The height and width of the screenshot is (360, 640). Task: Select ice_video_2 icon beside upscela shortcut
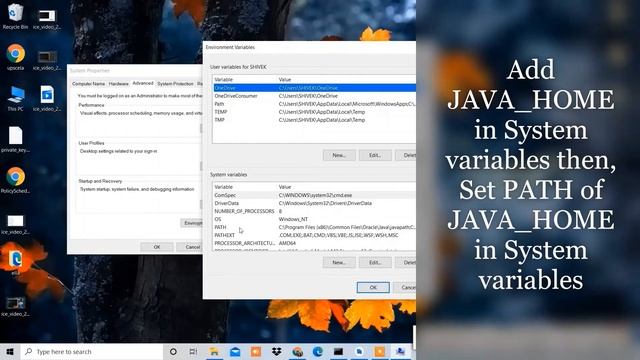pyautogui.click(x=47, y=60)
